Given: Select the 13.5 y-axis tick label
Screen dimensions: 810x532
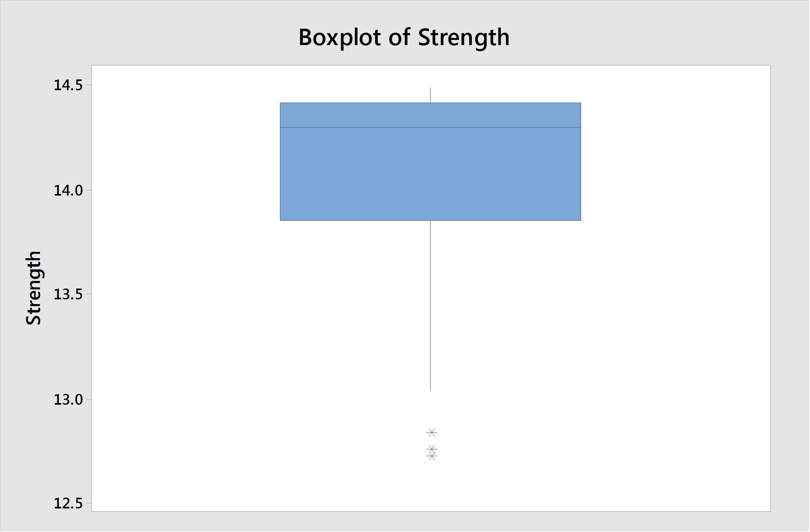Looking at the screenshot, I should coord(67,295).
